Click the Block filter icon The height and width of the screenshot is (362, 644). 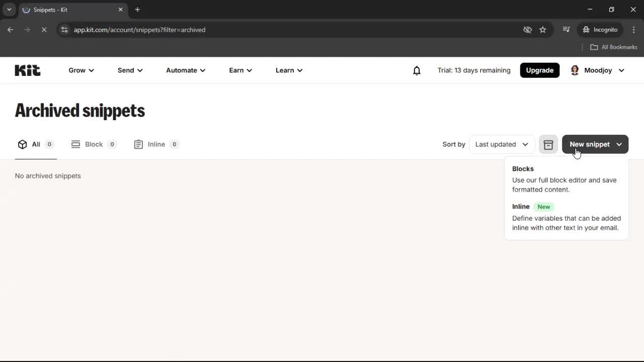pyautogui.click(x=75, y=144)
